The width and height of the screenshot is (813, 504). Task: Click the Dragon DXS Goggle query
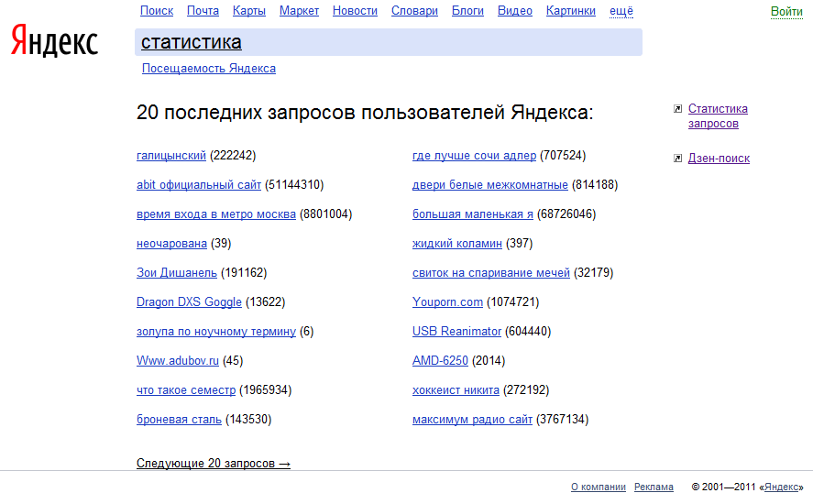pyautogui.click(x=189, y=302)
